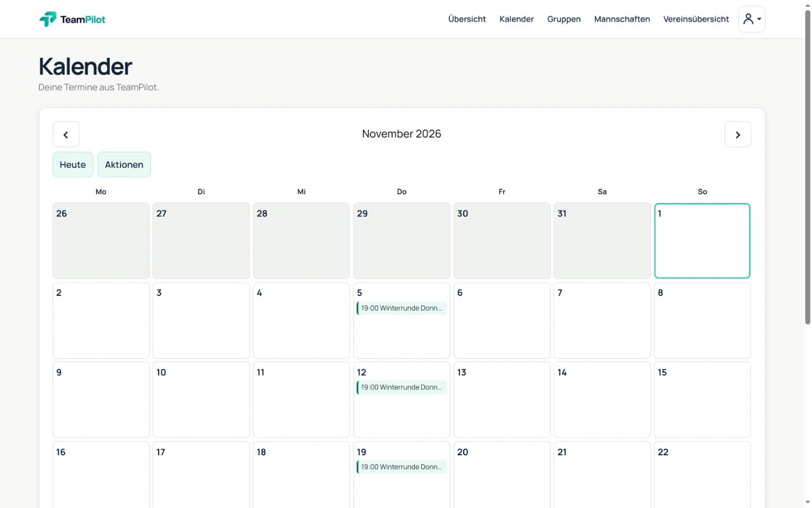Select day 31 in previous month
This screenshot has width=812, height=508.
click(x=602, y=241)
